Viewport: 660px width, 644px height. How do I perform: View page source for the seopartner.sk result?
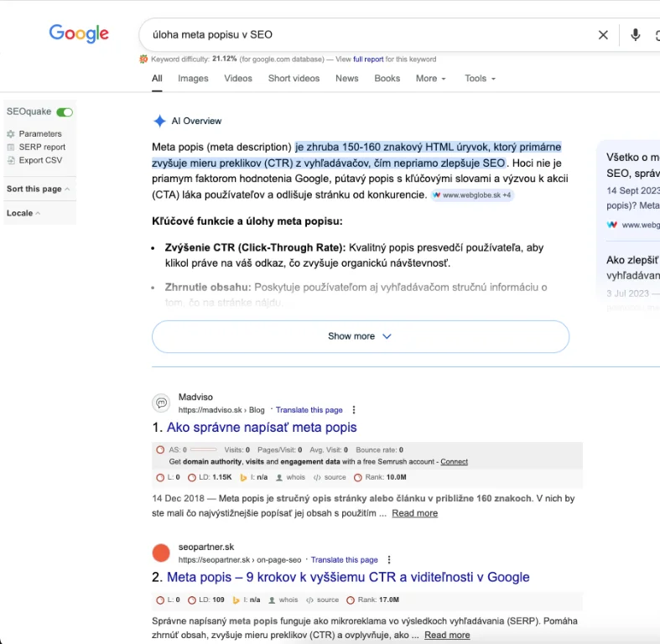coord(327,600)
